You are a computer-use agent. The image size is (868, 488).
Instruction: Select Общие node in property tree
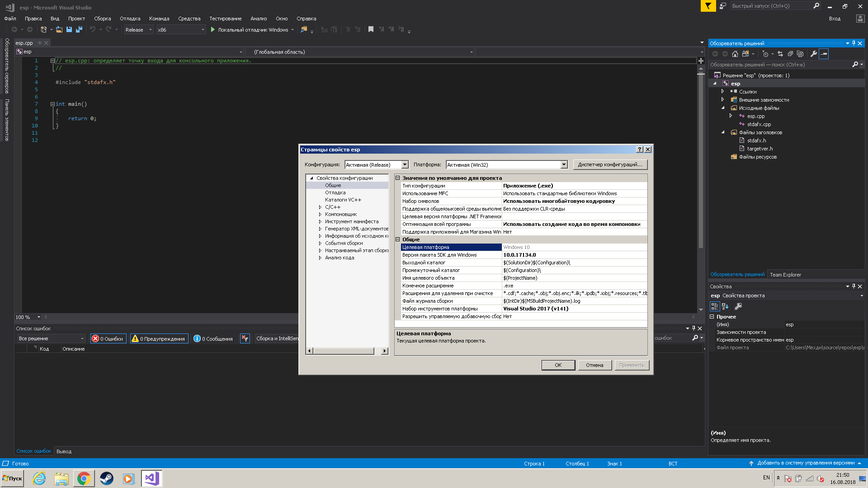coord(333,185)
